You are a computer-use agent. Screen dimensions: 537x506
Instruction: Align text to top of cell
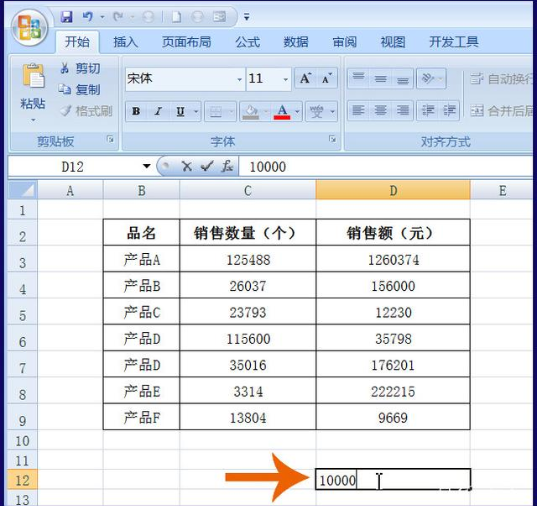(x=359, y=78)
